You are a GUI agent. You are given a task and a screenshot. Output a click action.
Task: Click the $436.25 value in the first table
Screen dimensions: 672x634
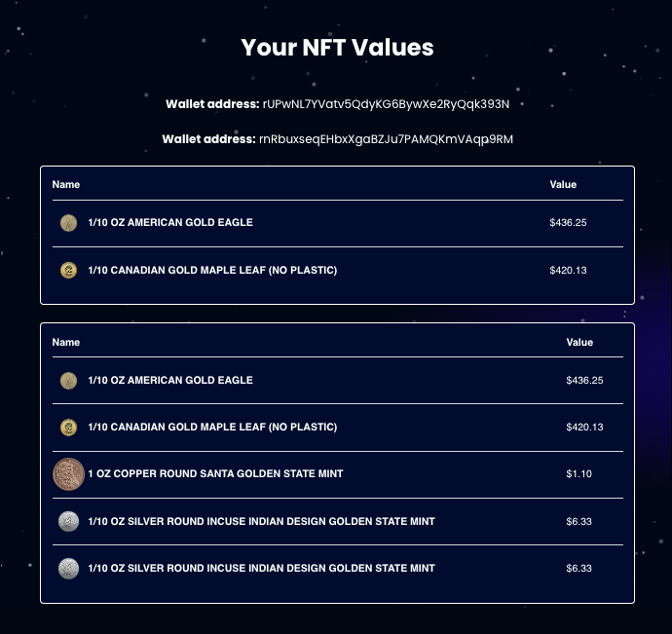(568, 222)
